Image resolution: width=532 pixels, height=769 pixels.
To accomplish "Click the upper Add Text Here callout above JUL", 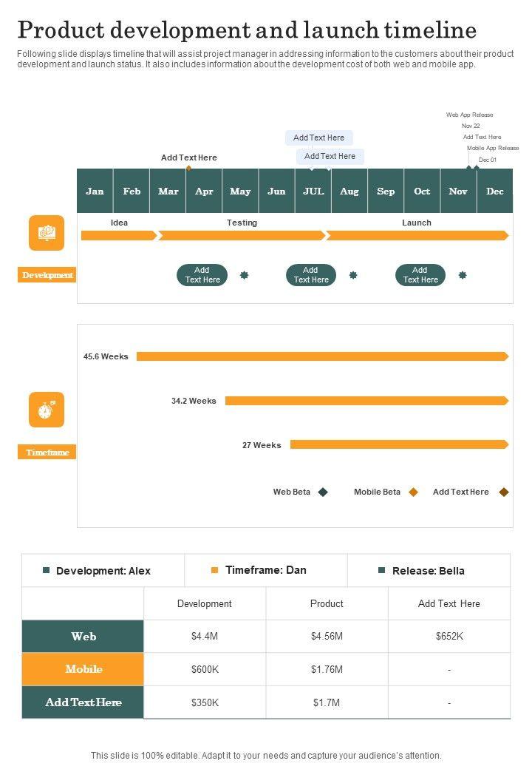I will (x=319, y=138).
